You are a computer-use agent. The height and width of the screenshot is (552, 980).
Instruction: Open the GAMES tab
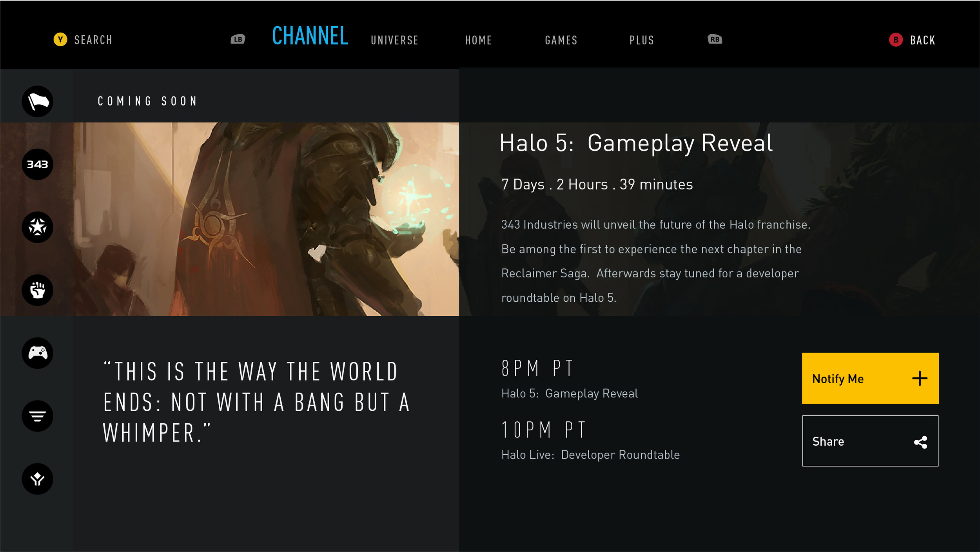tap(561, 40)
